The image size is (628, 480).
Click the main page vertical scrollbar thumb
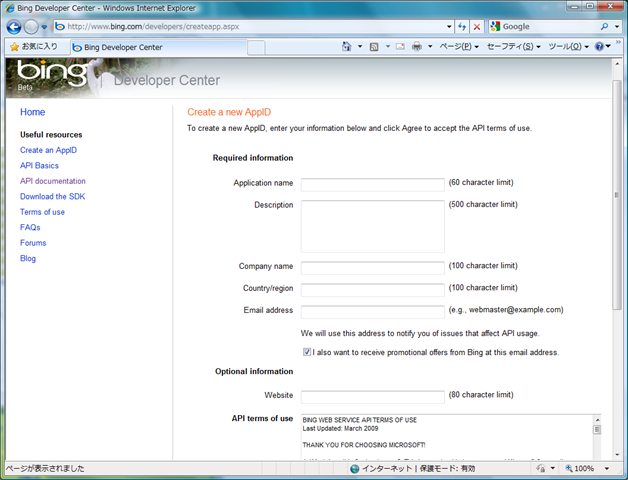coord(617,194)
